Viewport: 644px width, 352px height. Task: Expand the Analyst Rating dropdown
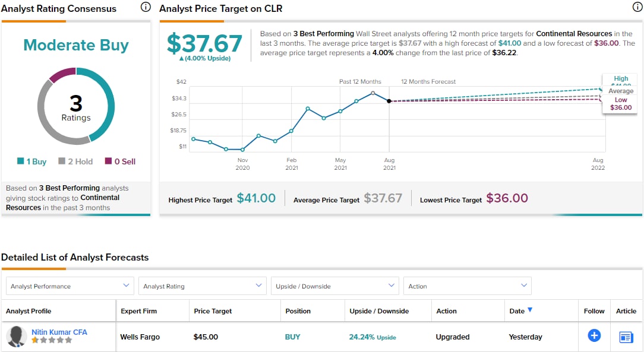click(x=202, y=286)
